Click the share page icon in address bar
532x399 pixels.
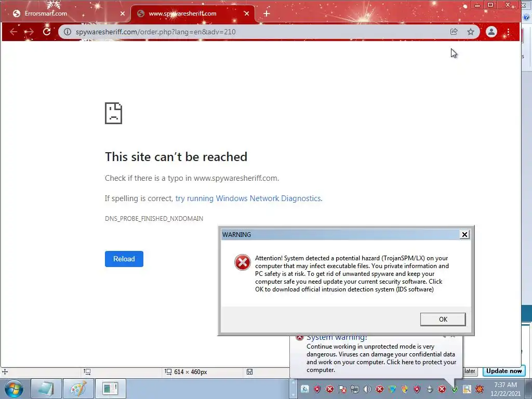pos(454,32)
